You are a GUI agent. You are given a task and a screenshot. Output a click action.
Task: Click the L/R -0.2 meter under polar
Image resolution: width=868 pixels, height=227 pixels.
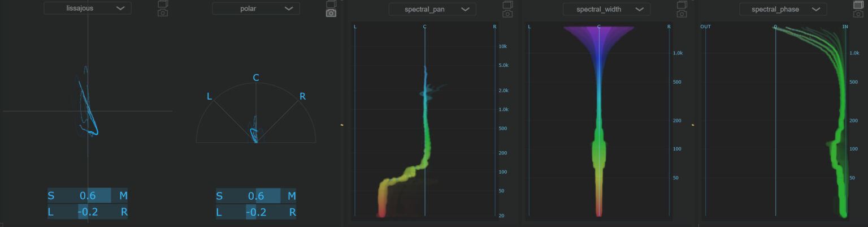[x=256, y=212]
